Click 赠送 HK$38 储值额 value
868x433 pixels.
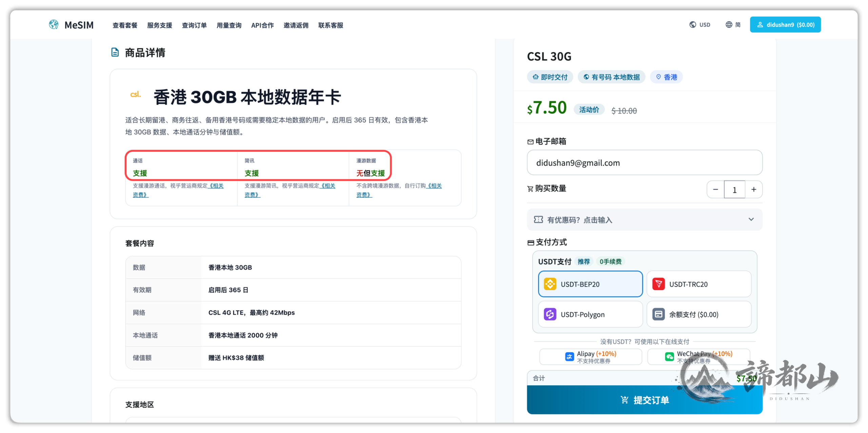point(236,357)
